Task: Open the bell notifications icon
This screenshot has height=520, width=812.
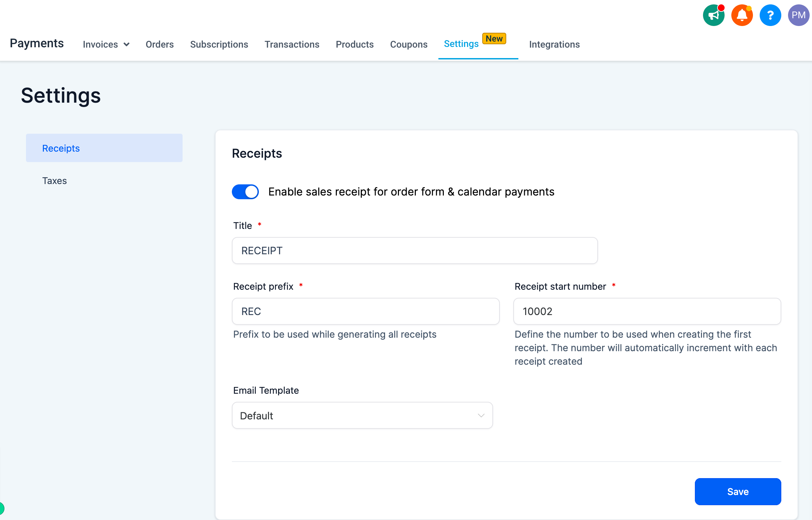Action: 742,15
